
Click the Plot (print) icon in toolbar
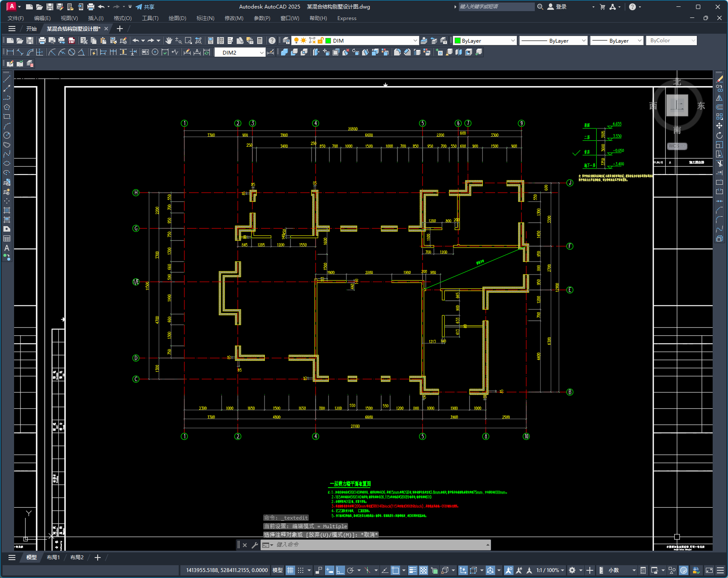[x=42, y=41]
